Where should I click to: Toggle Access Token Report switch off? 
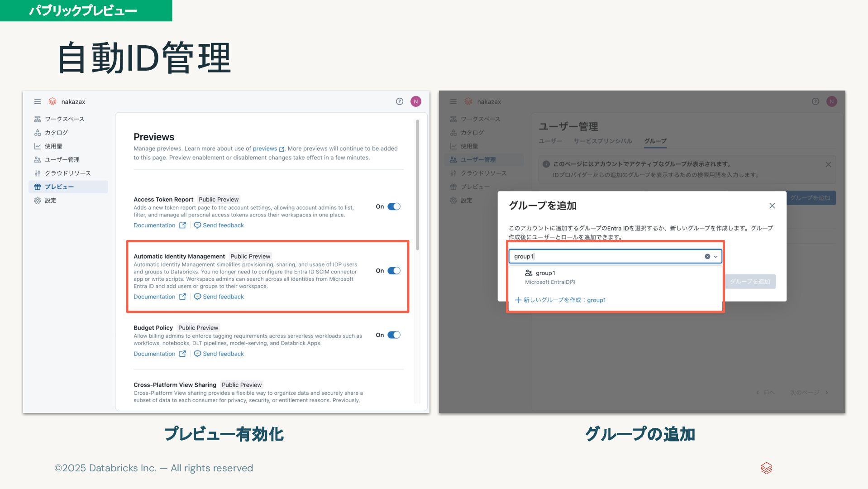coord(394,206)
